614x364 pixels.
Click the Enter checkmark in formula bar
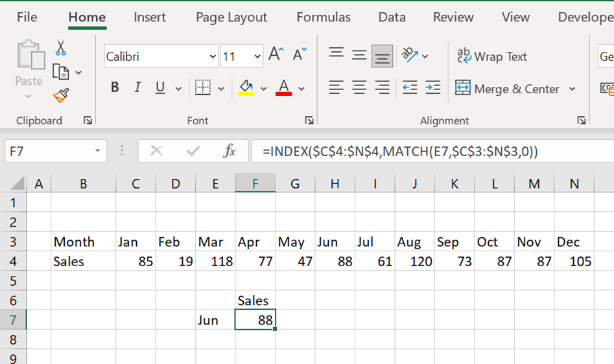point(193,150)
